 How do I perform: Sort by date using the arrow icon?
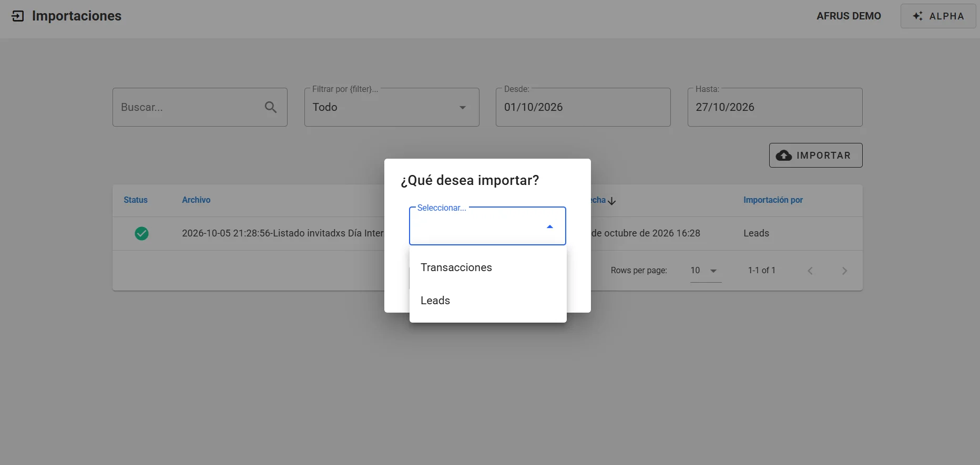point(611,201)
